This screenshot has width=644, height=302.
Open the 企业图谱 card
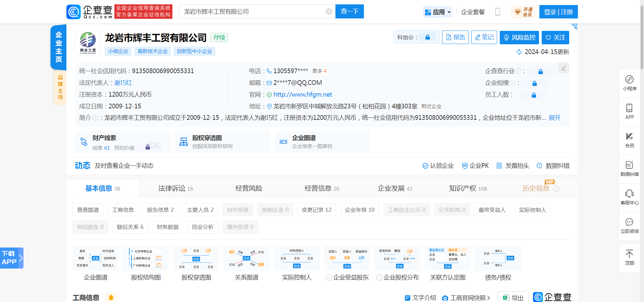322,142
